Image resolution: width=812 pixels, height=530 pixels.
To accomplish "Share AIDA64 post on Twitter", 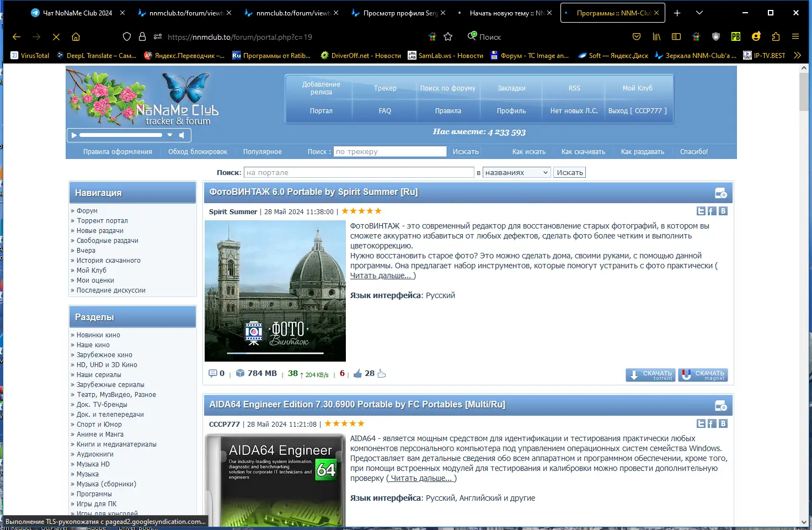I will 701,423.
